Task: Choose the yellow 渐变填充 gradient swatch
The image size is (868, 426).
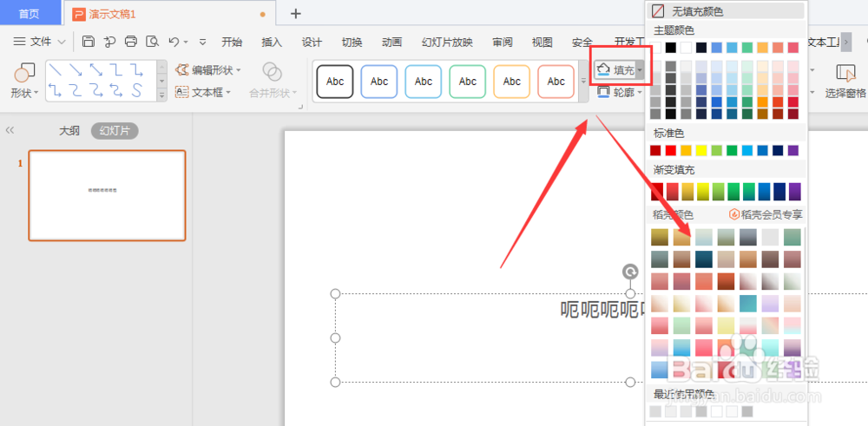Action: tap(702, 192)
